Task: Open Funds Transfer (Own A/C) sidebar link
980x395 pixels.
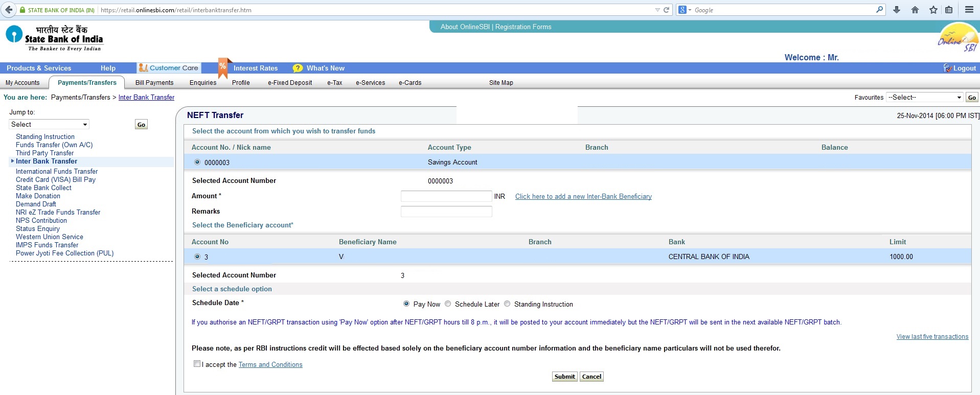Action: pos(54,145)
